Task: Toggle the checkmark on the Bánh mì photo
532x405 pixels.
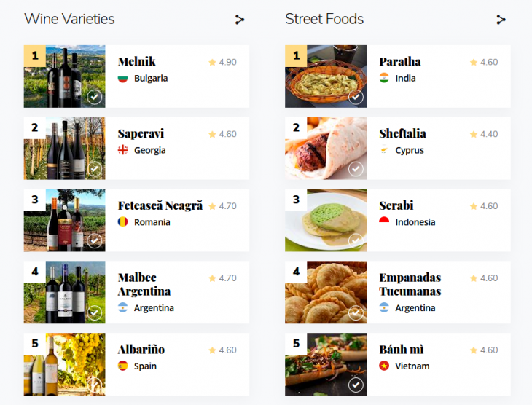Action: pyautogui.click(x=356, y=385)
